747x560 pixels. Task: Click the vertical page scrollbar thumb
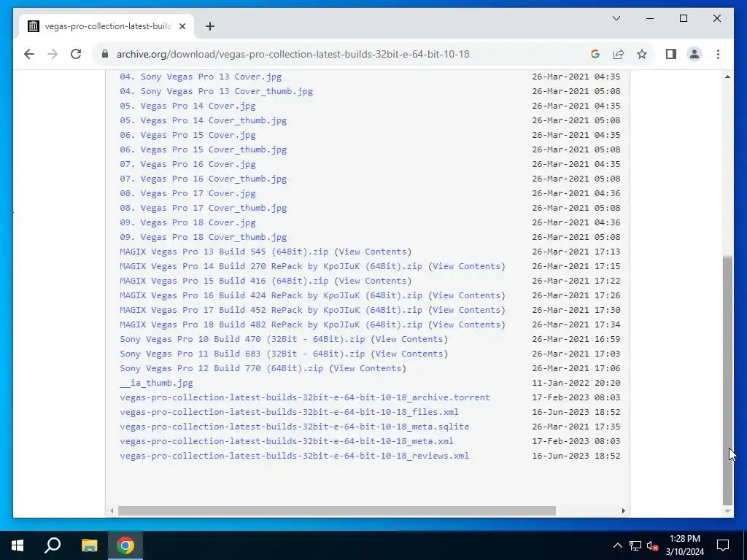(x=727, y=380)
